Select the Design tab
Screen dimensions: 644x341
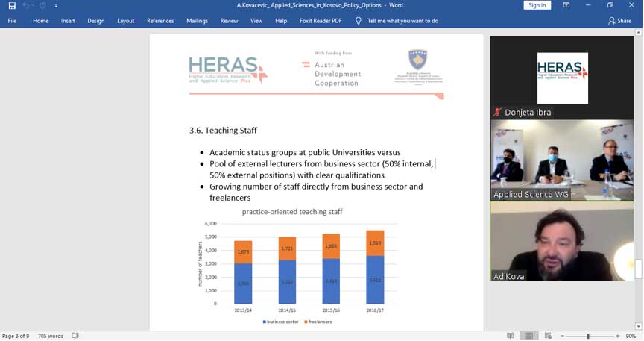[x=95, y=21]
